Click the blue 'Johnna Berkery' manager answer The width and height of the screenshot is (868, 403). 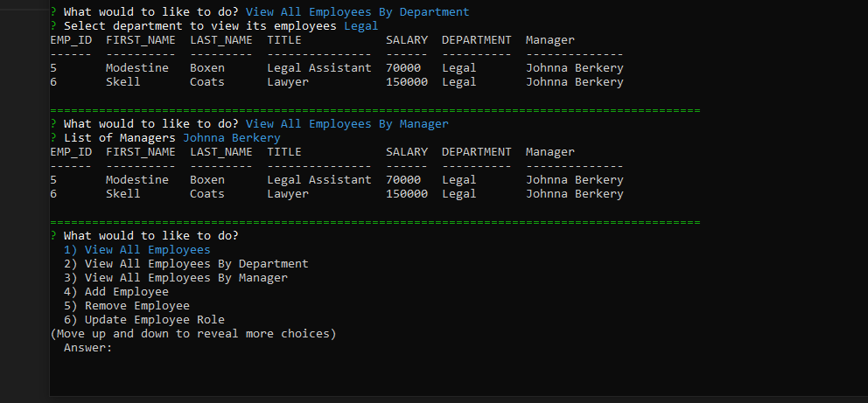pyautogui.click(x=231, y=137)
